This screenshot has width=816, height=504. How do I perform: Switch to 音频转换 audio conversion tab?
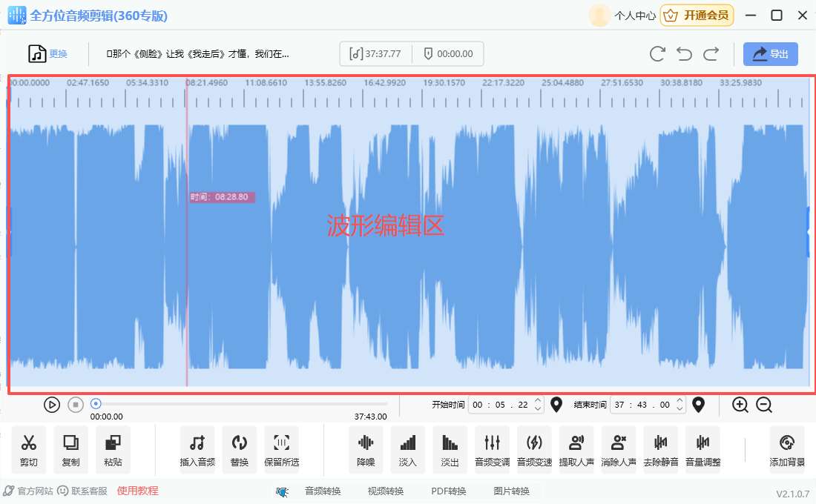coord(323,491)
